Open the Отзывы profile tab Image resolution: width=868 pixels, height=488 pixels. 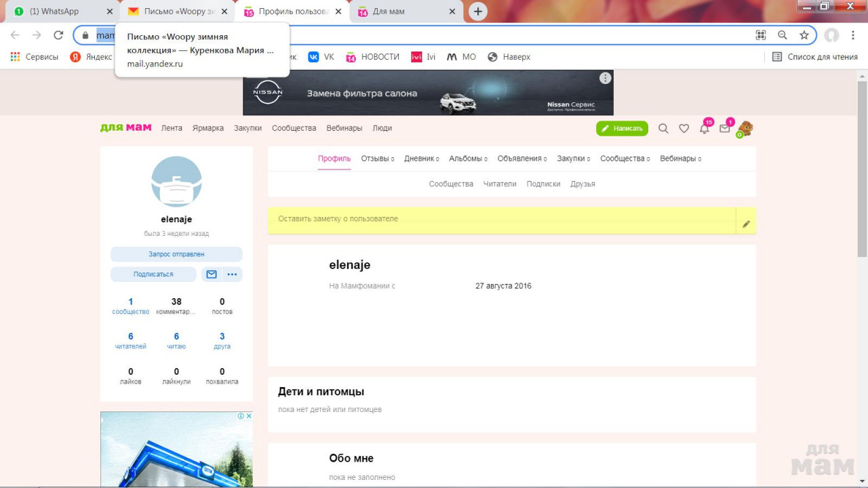pyautogui.click(x=375, y=159)
